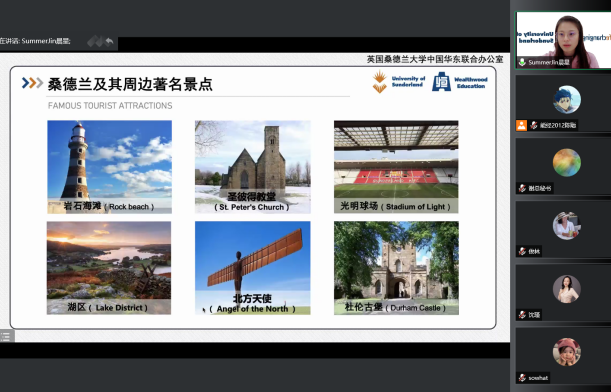Click muted mic icon beside sowhat

click(x=522, y=378)
